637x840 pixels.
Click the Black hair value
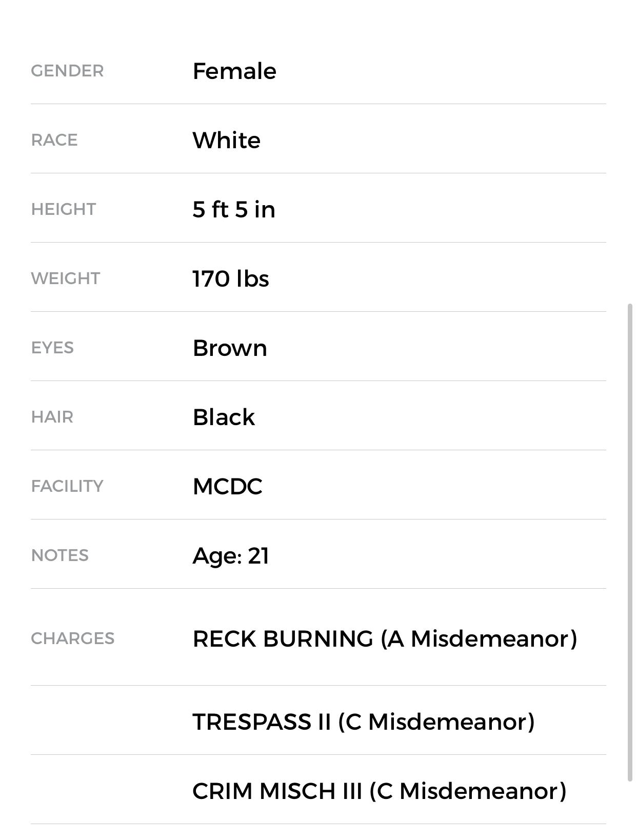click(224, 417)
